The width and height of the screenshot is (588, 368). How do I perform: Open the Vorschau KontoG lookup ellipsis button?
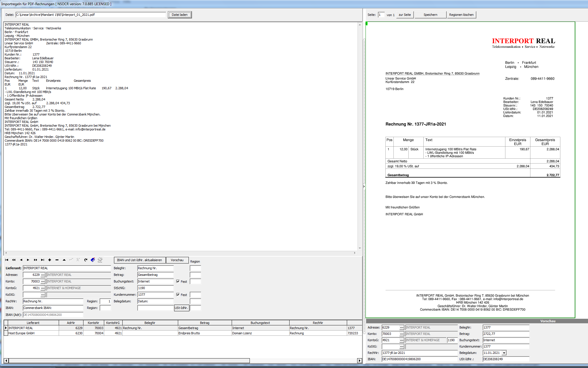402,340
